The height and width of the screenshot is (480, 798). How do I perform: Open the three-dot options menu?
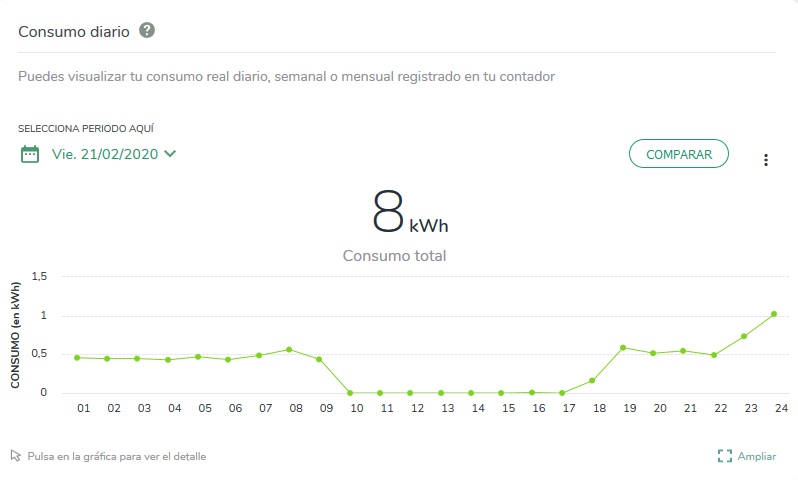click(765, 160)
